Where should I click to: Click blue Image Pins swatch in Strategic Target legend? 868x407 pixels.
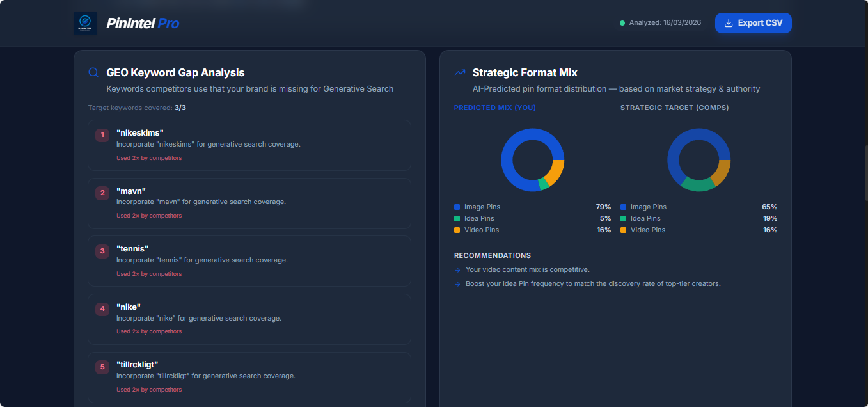pyautogui.click(x=623, y=207)
